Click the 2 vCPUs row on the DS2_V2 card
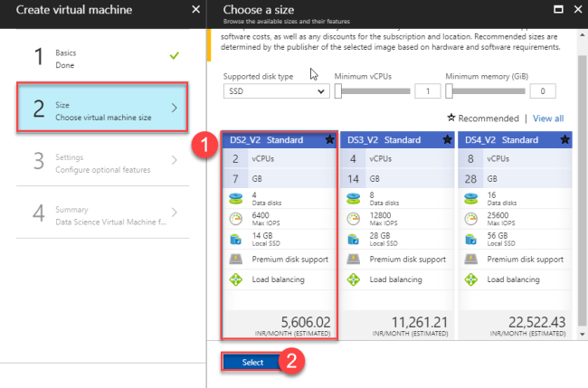Image resolution: width=588 pixels, height=388 pixels. 280,158
